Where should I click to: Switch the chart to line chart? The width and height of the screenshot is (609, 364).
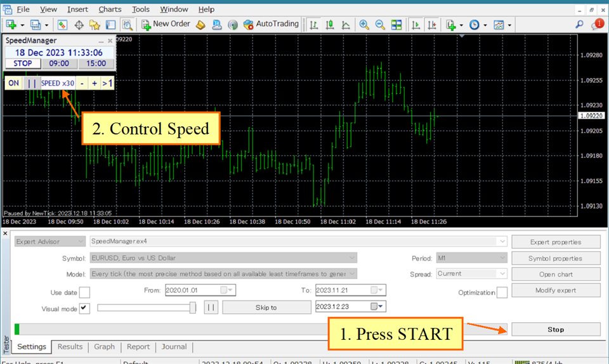pyautogui.click(x=346, y=25)
